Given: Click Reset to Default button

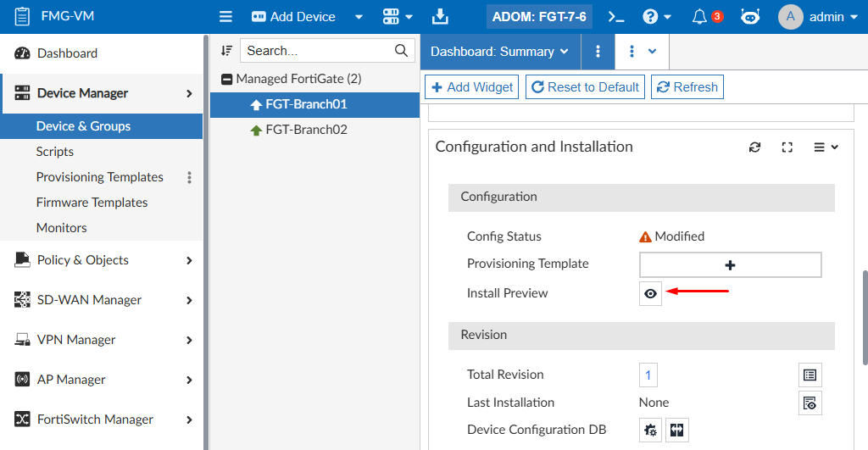Looking at the screenshot, I should click(x=585, y=87).
